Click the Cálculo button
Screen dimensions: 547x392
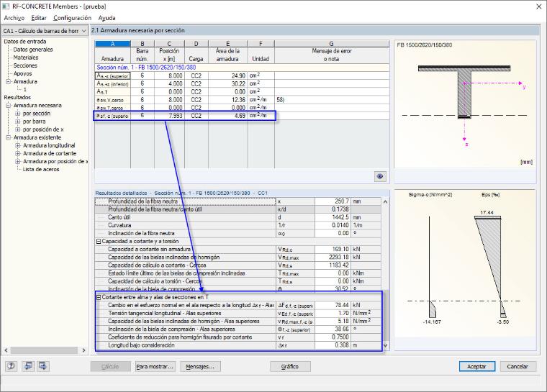[x=110, y=367]
